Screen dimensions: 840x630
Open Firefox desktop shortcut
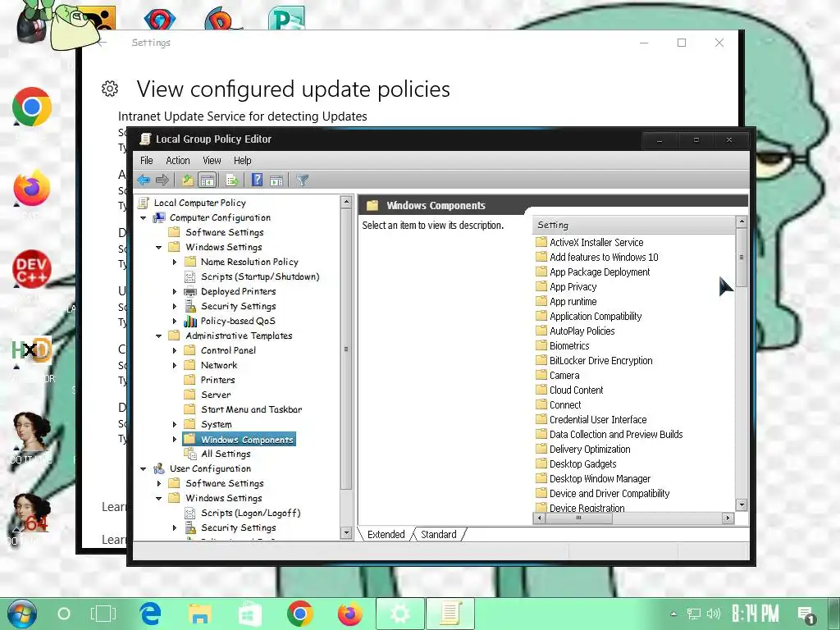click(x=32, y=188)
